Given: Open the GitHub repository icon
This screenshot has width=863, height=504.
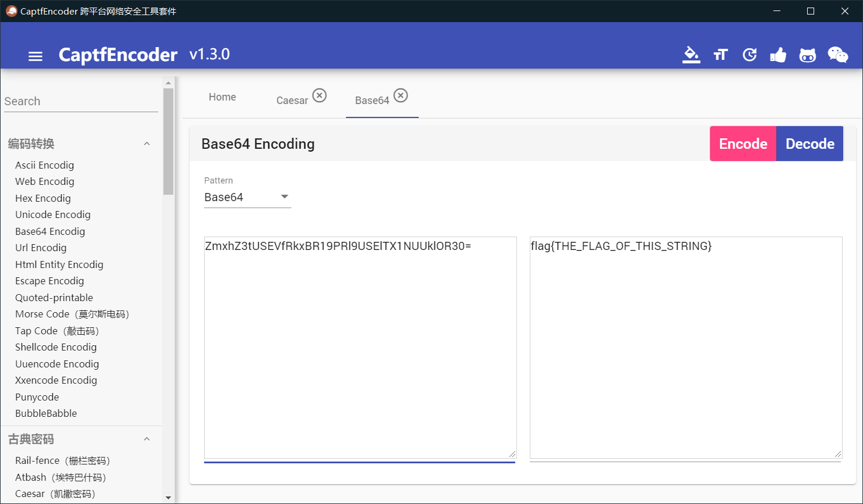Looking at the screenshot, I should (x=808, y=55).
